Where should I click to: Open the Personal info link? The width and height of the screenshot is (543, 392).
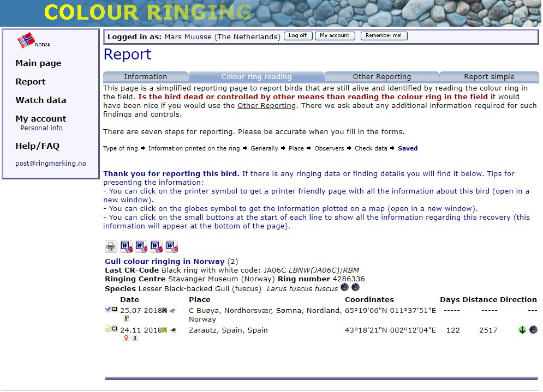[x=41, y=128]
